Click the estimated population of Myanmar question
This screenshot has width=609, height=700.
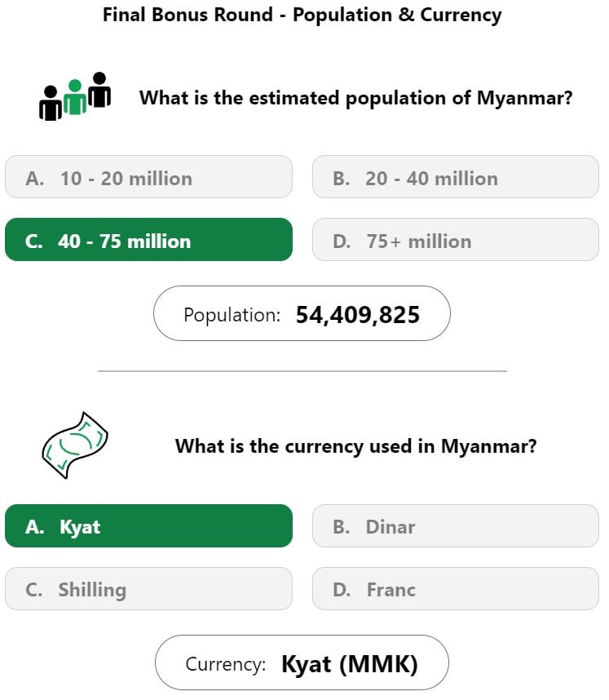(x=356, y=98)
